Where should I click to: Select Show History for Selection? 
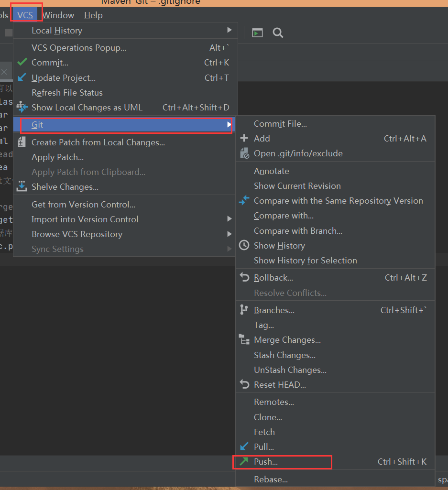(335, 261)
